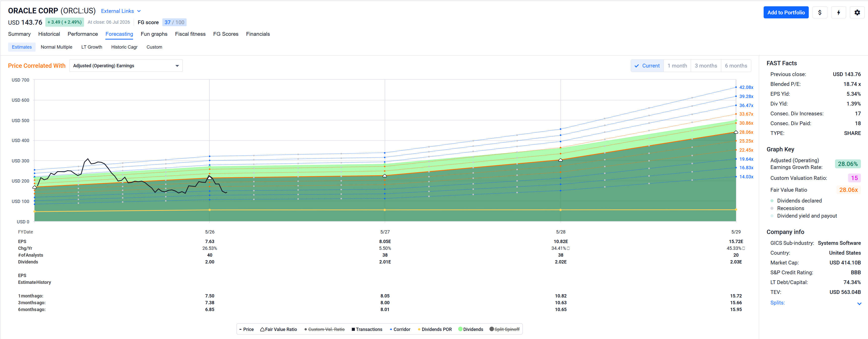This screenshot has height=339, width=868.
Task: Click the lightning bolt icon
Action: coord(838,12)
